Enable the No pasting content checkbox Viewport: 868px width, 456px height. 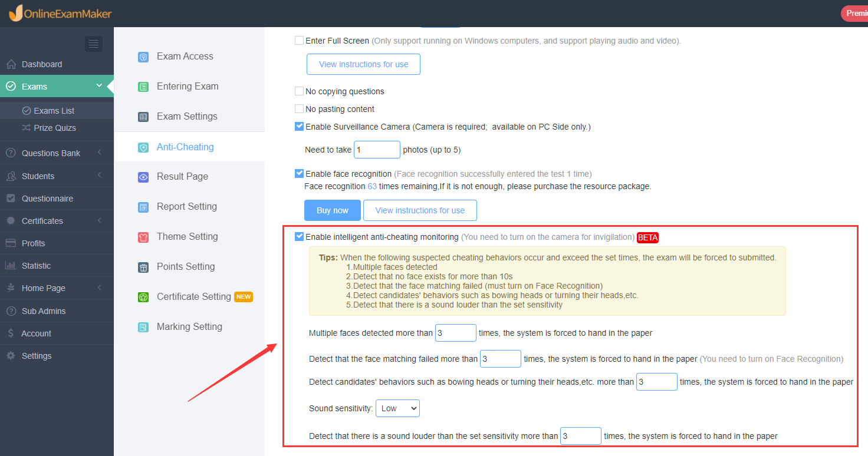(299, 109)
